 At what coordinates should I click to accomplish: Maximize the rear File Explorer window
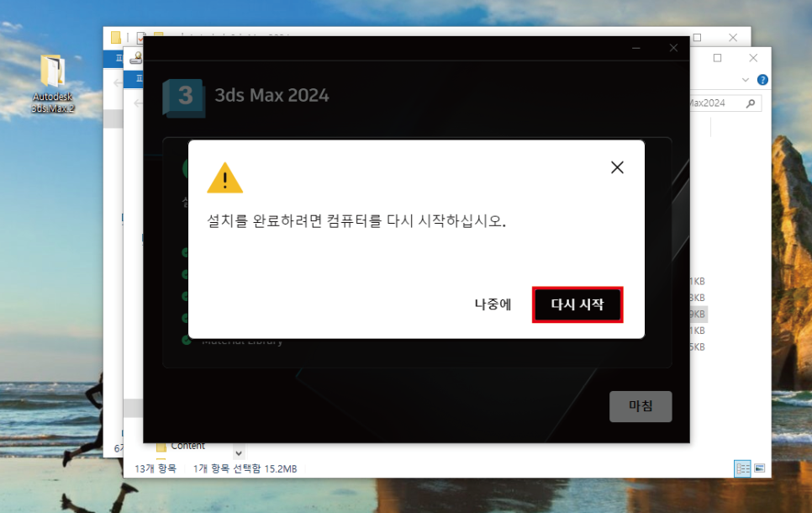[x=697, y=37]
